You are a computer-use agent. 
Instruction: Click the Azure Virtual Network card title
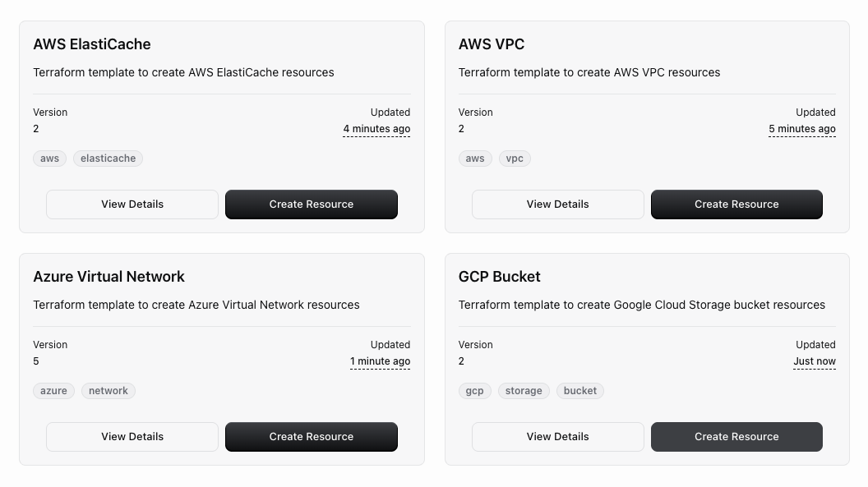point(108,277)
